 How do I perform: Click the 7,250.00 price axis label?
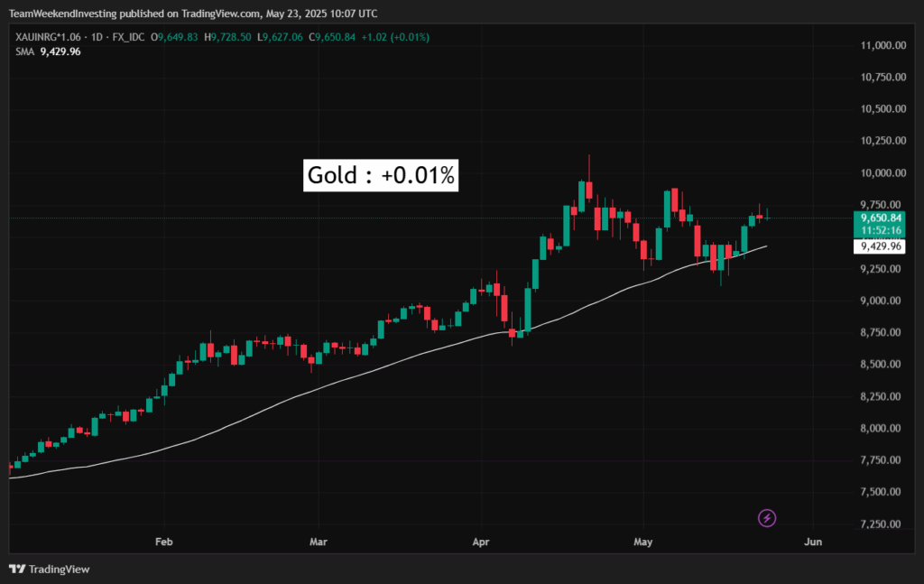coord(881,524)
